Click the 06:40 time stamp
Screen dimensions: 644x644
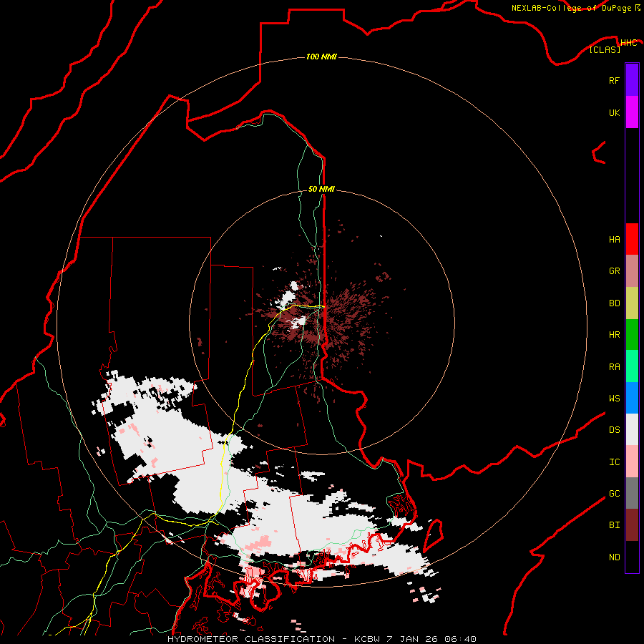click(462, 639)
